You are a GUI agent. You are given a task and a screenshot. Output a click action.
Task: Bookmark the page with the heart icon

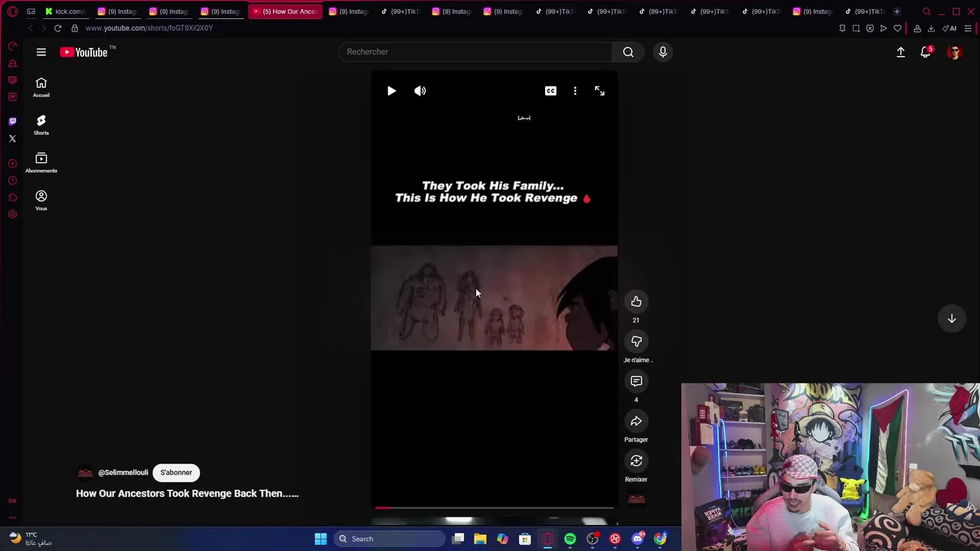[x=897, y=28]
